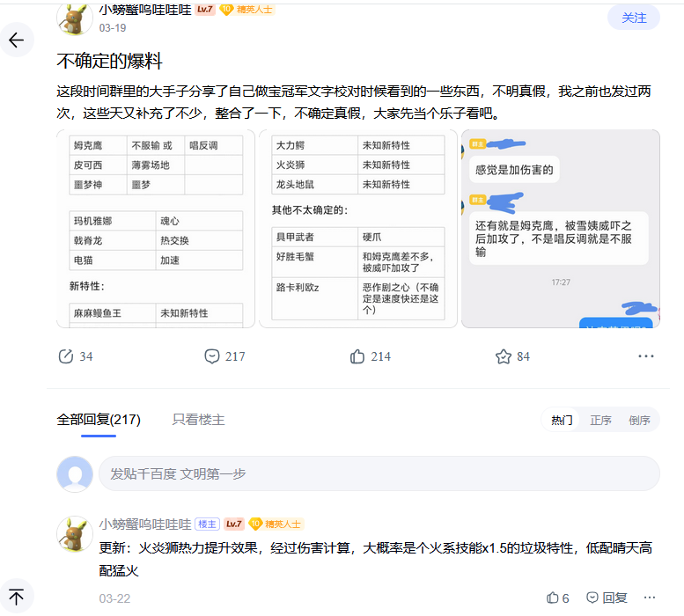Switch to 全部回复(217) tab

pos(99,420)
